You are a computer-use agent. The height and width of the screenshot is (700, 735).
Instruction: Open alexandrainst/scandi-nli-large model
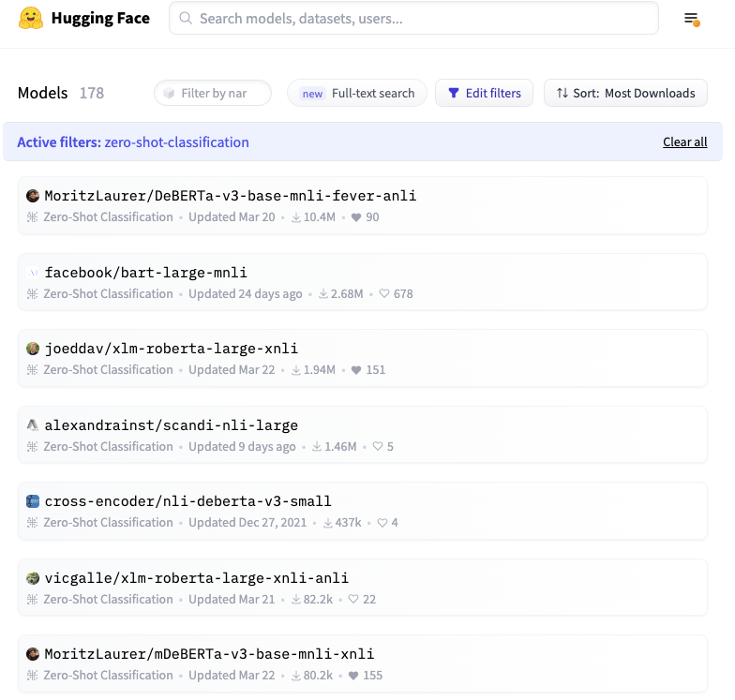tap(171, 425)
